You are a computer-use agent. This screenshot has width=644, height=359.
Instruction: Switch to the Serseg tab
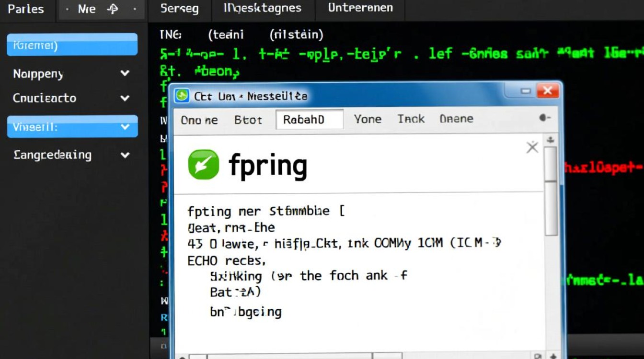(179, 9)
